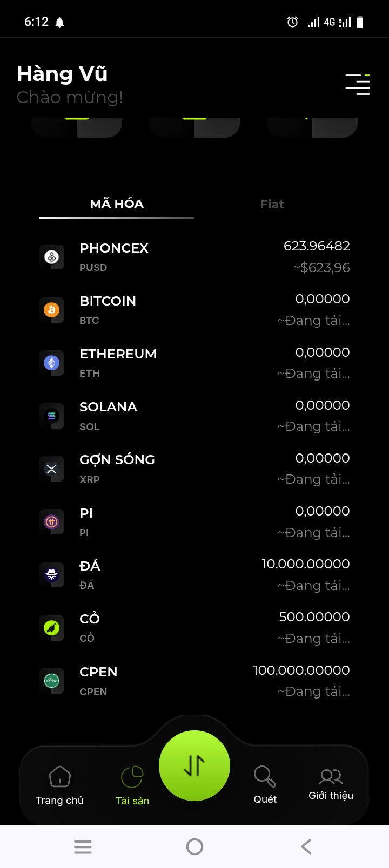Switch to the Fiat tab
This screenshot has height=868, width=389.
pos(272,205)
